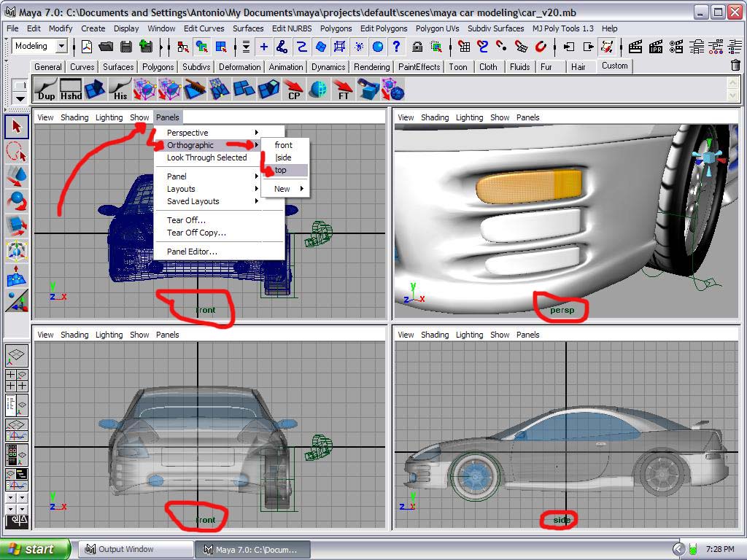The height and width of the screenshot is (560, 747).
Task: Click the Render Current Frame clapperboard icon
Action: click(x=635, y=47)
